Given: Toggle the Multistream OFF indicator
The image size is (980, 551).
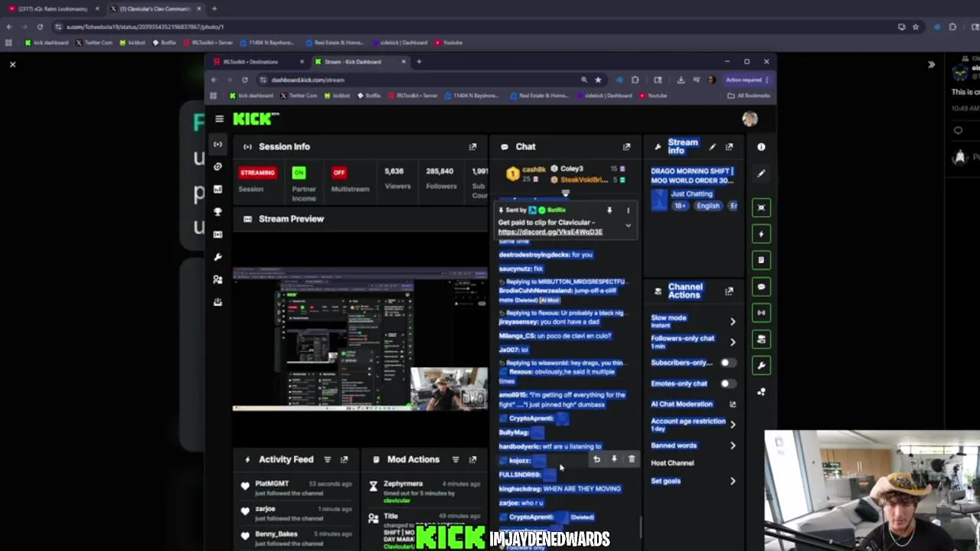Looking at the screenshot, I should coord(339,172).
